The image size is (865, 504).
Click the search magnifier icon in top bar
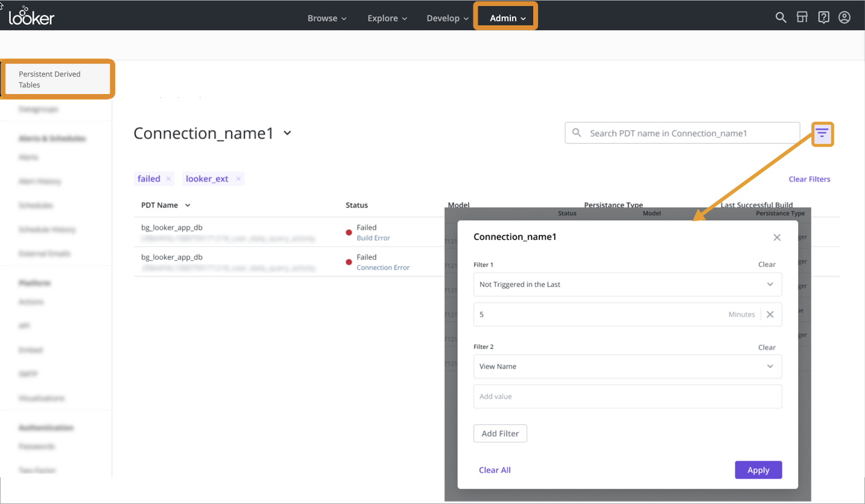click(781, 17)
